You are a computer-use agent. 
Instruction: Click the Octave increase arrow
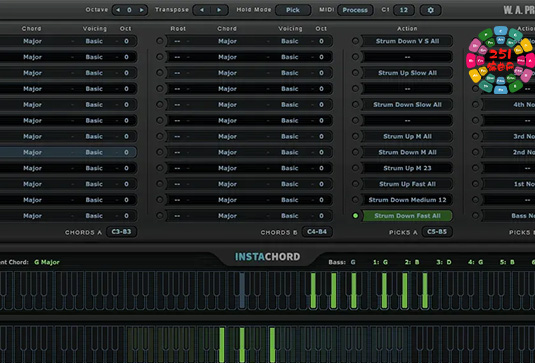pos(141,10)
